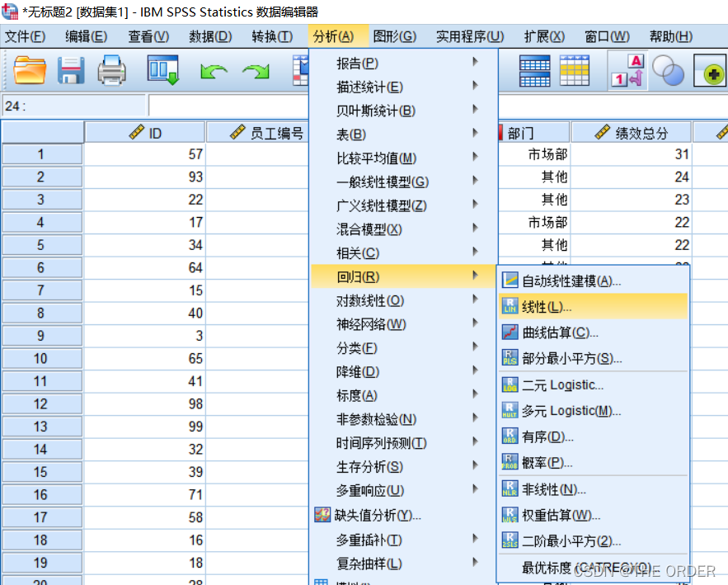Click the PROB probit icon
728x585 pixels.
(x=510, y=462)
